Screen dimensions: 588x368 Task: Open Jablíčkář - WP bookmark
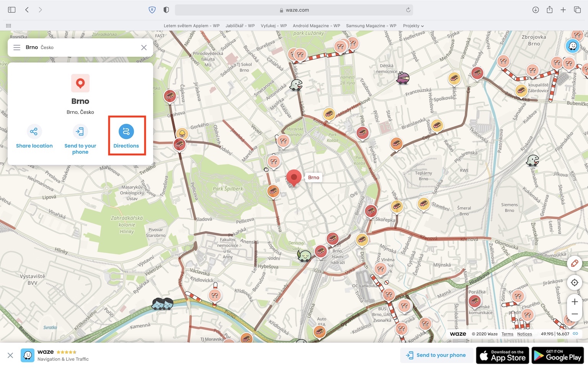click(240, 26)
